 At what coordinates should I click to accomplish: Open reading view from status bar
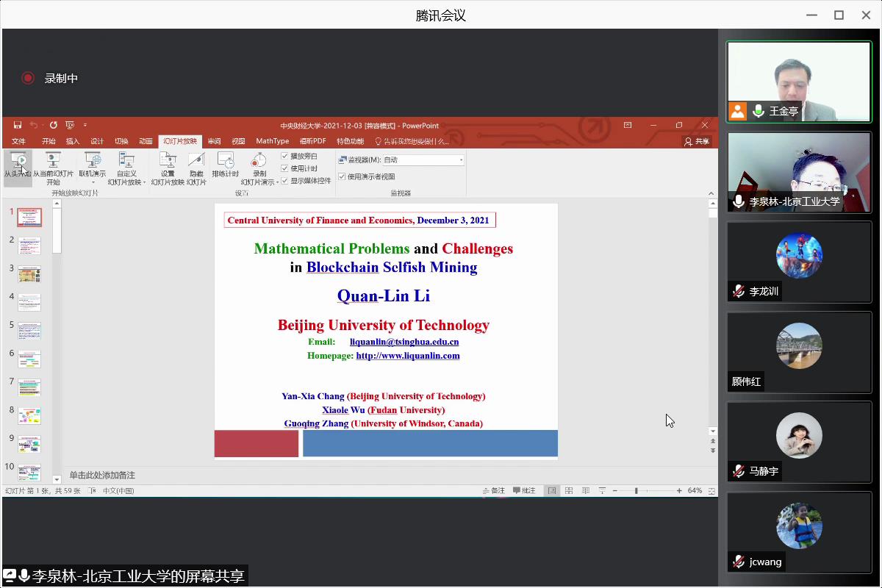[585, 491]
